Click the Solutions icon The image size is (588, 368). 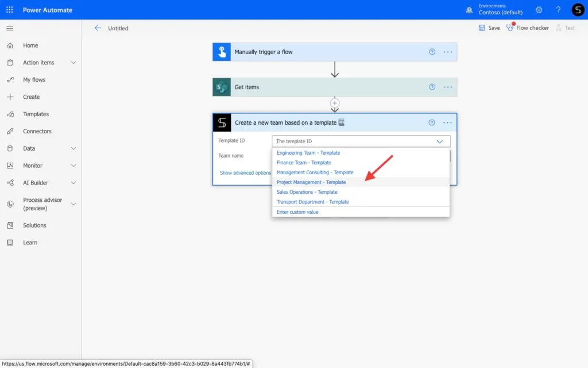coord(10,225)
